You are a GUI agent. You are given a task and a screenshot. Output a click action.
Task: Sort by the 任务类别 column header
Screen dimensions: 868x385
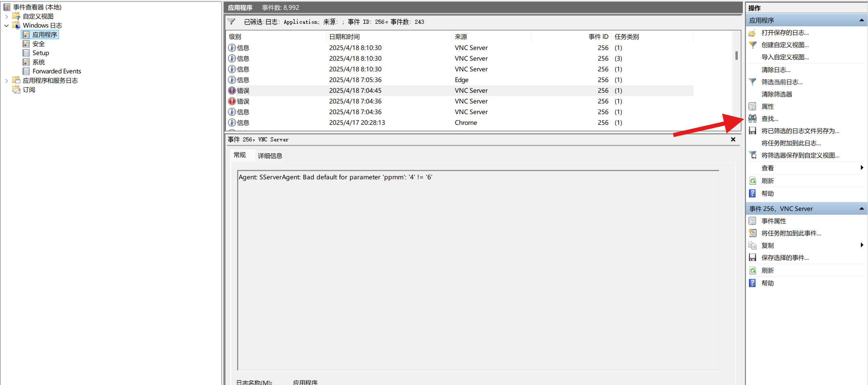[x=652, y=37]
